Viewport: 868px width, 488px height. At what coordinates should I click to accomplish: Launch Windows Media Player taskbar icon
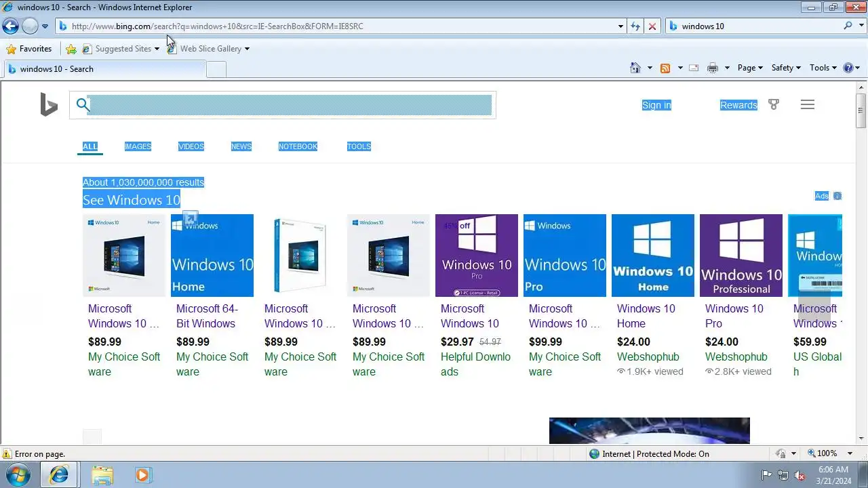point(142,475)
